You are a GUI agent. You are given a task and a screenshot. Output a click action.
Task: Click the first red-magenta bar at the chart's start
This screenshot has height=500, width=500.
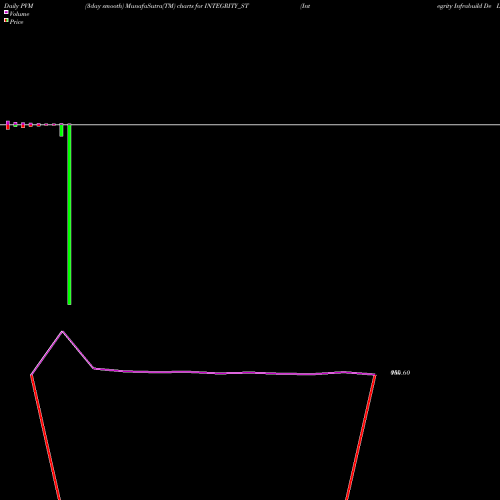tap(8, 125)
